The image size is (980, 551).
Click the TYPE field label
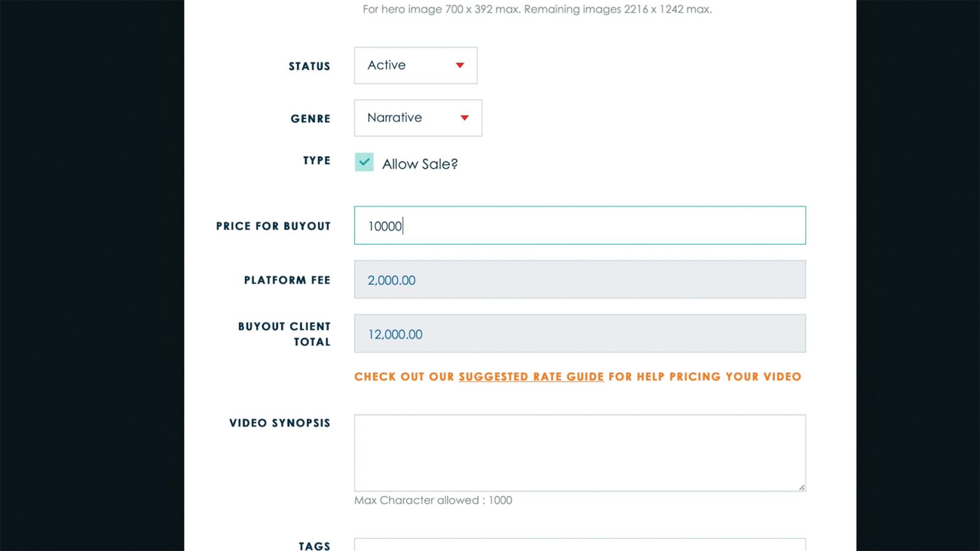tap(317, 160)
